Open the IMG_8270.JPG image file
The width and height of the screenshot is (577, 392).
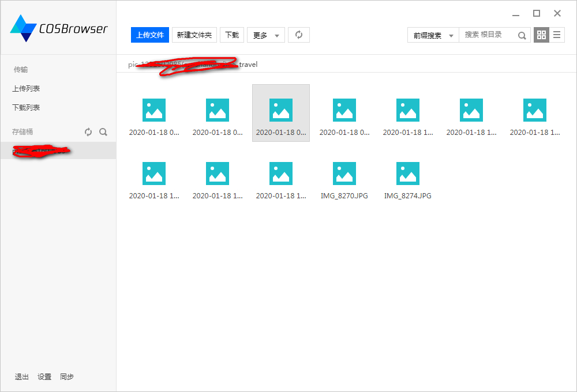coord(344,180)
